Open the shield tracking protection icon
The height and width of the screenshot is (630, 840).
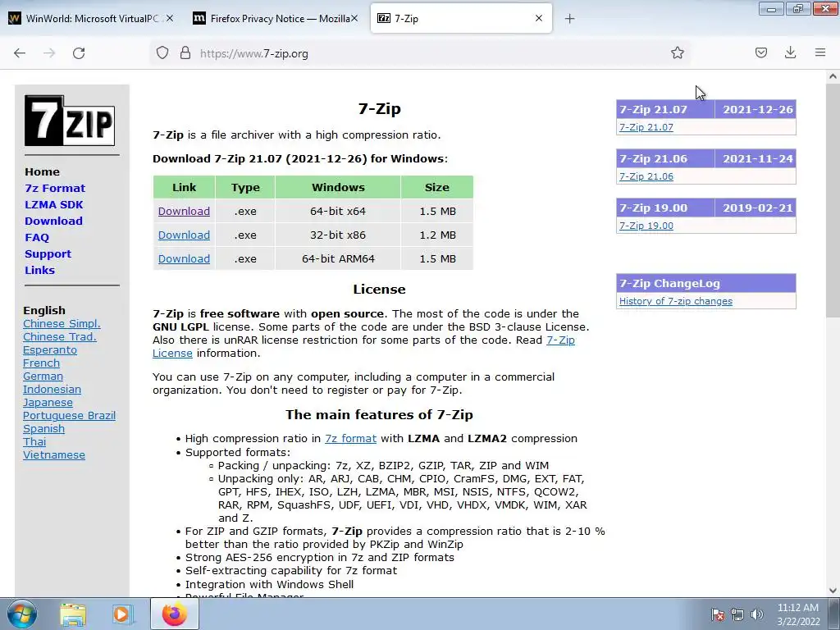[x=162, y=53]
